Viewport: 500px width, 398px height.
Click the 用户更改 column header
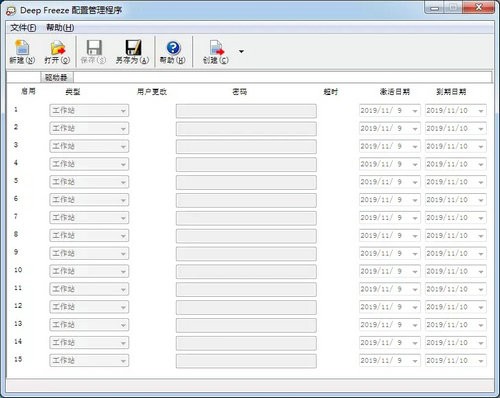pyautogui.click(x=152, y=92)
